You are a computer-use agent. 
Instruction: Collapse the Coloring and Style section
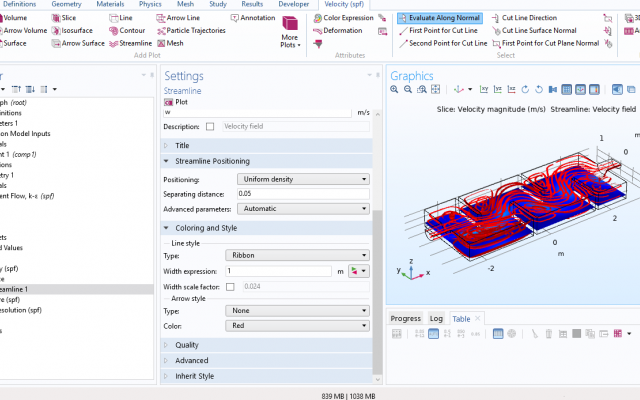tap(267, 228)
